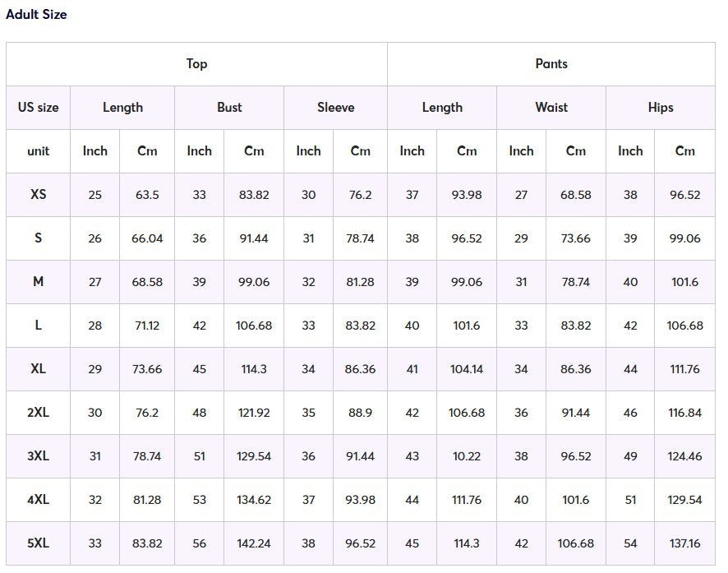Click the 'Hips' column header

point(660,108)
